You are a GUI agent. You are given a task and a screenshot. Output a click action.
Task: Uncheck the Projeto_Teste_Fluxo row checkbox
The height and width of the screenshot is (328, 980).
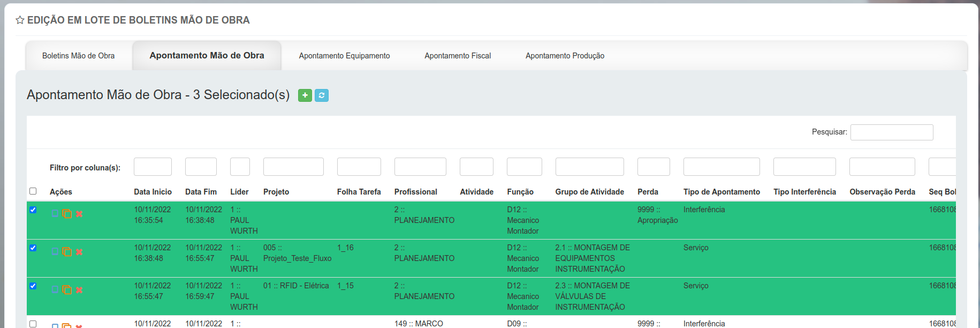(x=33, y=248)
